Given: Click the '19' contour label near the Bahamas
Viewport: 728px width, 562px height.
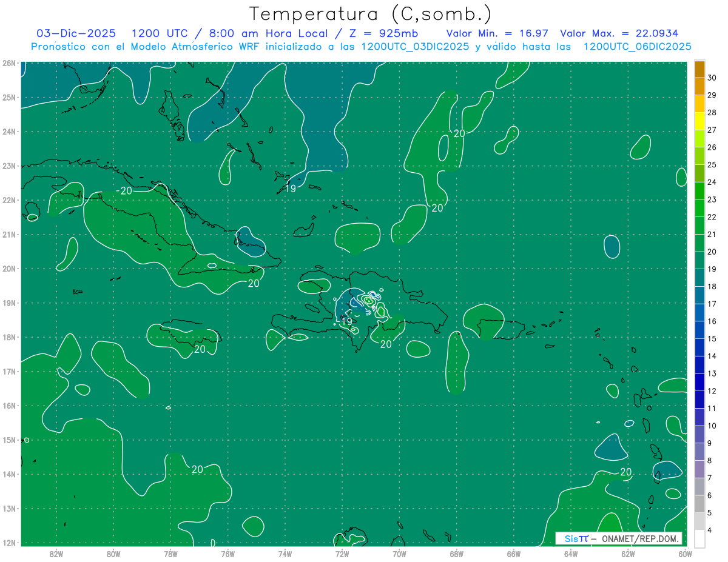Looking at the screenshot, I should coord(291,189).
